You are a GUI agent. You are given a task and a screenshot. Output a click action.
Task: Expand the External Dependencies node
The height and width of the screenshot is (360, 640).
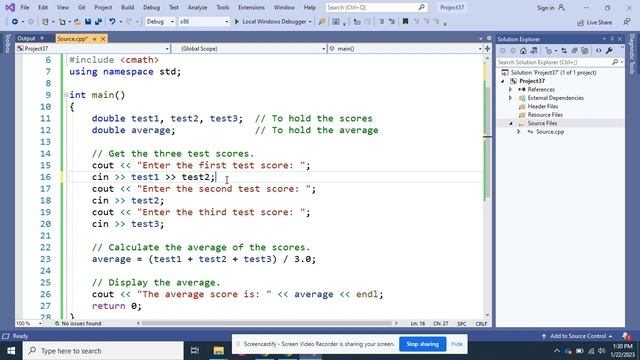pos(510,98)
